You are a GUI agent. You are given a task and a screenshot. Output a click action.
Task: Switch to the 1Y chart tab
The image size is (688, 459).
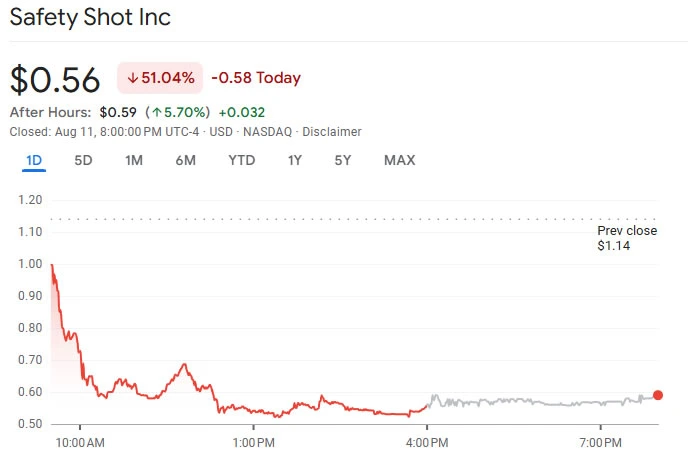point(295,161)
